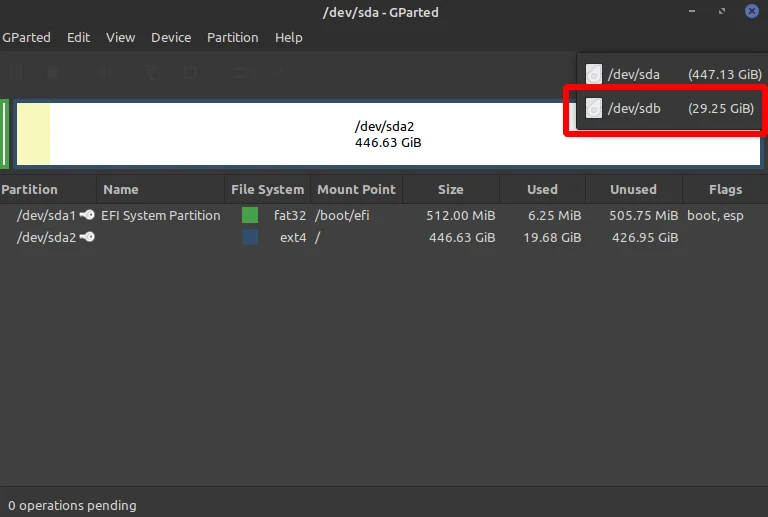Select the green /dev/sda1 sliver in disk map
Screen dimensions: 768x517
[4, 134]
